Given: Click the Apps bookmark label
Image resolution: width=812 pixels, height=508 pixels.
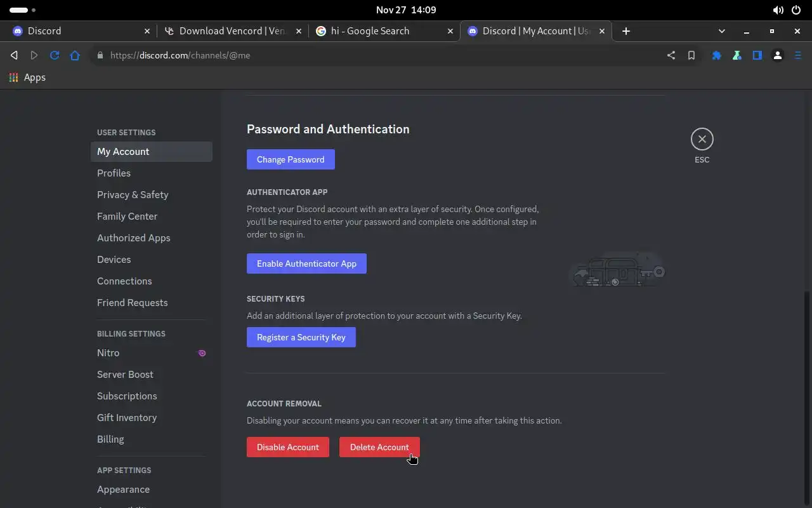Looking at the screenshot, I should coord(35,77).
